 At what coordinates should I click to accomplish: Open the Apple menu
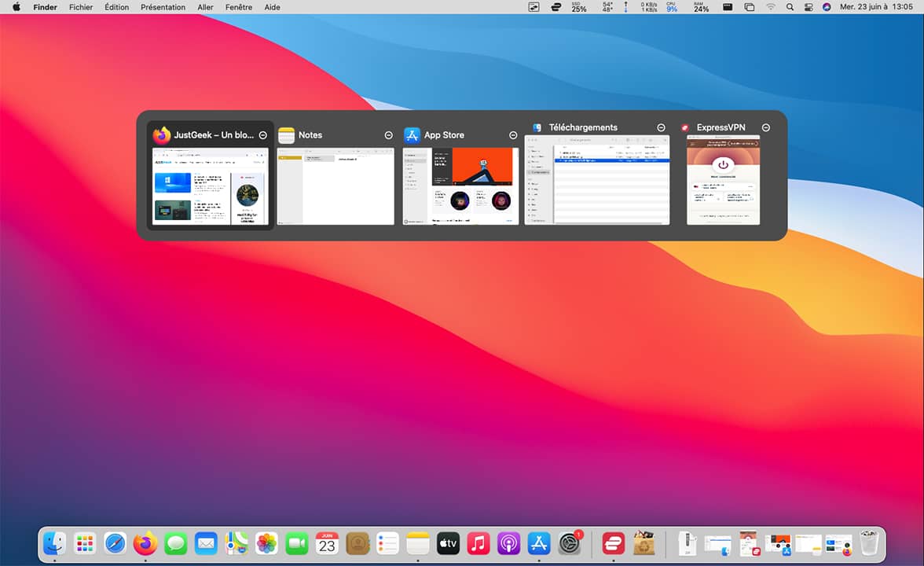[16, 7]
